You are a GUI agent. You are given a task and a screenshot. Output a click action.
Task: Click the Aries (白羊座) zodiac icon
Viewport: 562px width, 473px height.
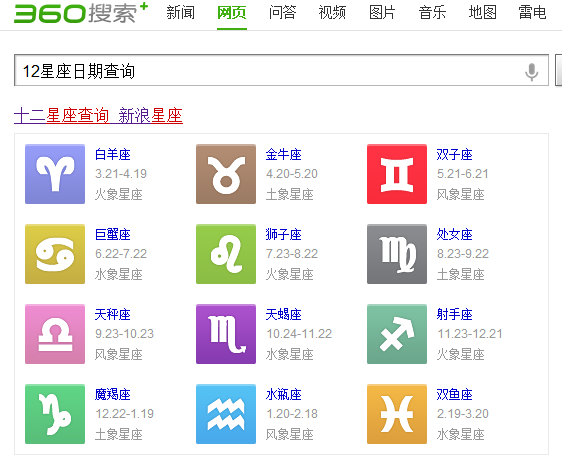55,174
